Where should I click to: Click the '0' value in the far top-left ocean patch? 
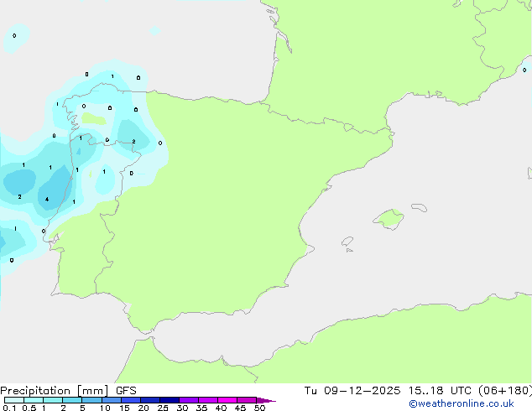14,35
